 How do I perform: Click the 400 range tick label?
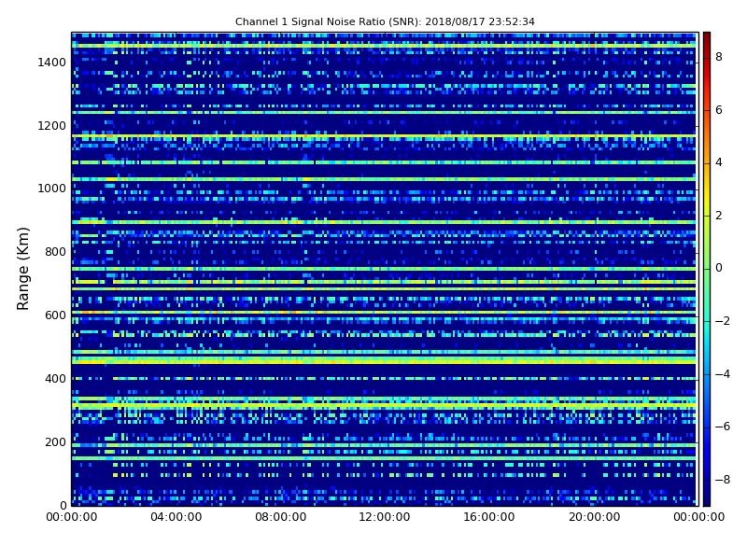(x=55, y=379)
